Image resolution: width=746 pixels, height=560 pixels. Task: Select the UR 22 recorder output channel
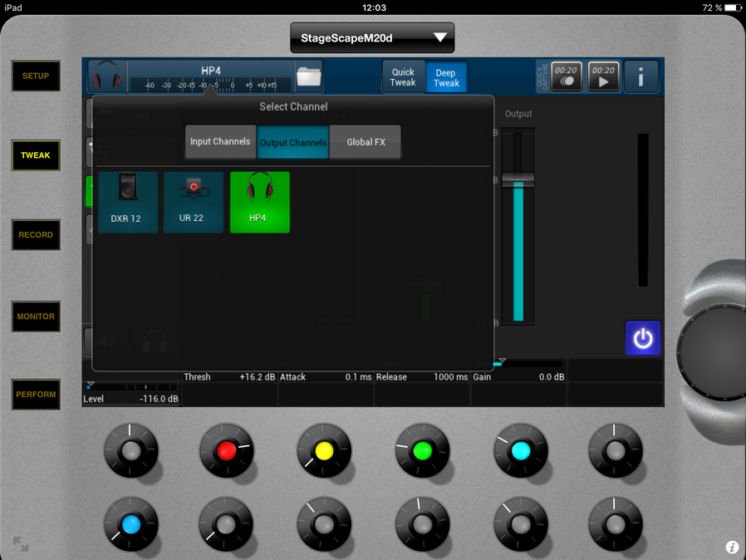point(194,202)
